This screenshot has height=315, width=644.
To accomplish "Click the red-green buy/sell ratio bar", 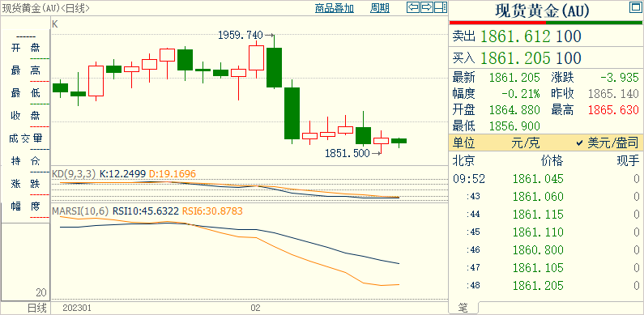I will point(546,23).
